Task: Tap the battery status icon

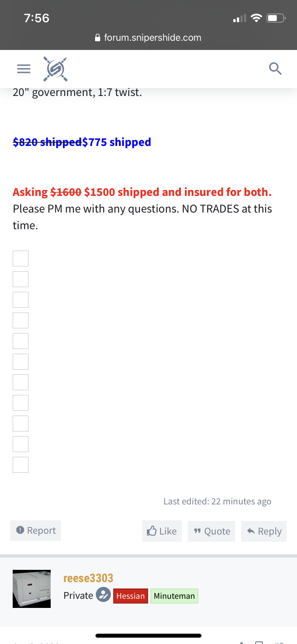Action: pyautogui.click(x=276, y=18)
